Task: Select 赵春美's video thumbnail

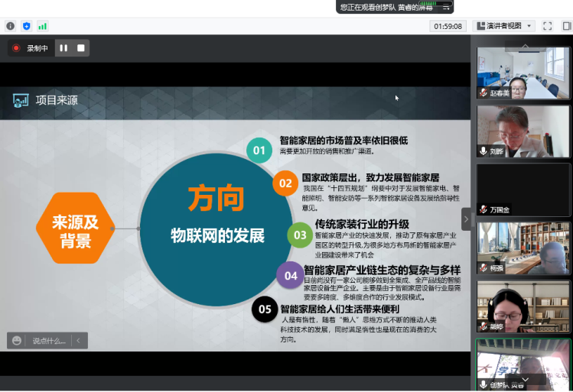Action: (x=523, y=73)
